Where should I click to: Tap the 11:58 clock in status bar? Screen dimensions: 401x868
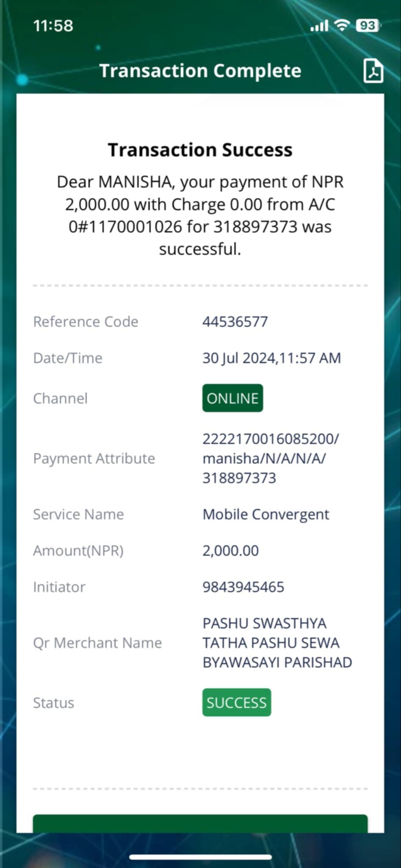coord(53,26)
